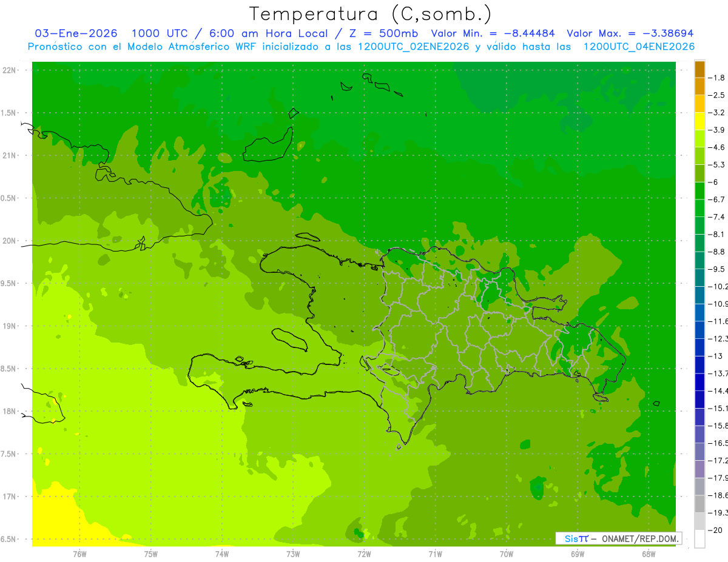Viewport: 728px width, 562px height.
Task: Click the "-6" colorbar value
Action: [713, 182]
